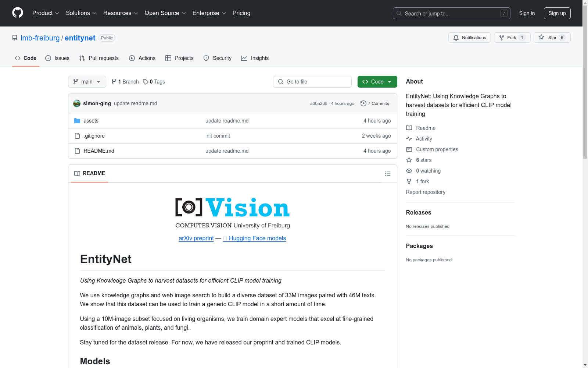588x368 pixels.
Task: Click the 'Go to file' search field
Action: pyautogui.click(x=312, y=82)
